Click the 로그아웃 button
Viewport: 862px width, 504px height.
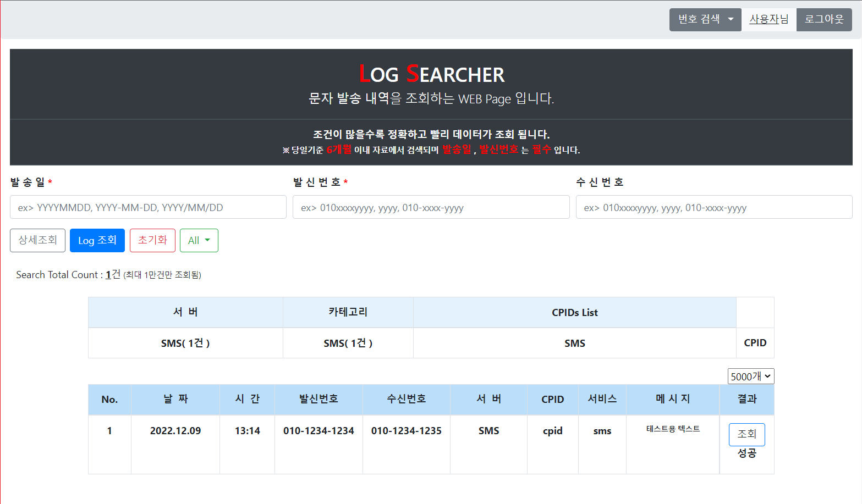tap(823, 19)
